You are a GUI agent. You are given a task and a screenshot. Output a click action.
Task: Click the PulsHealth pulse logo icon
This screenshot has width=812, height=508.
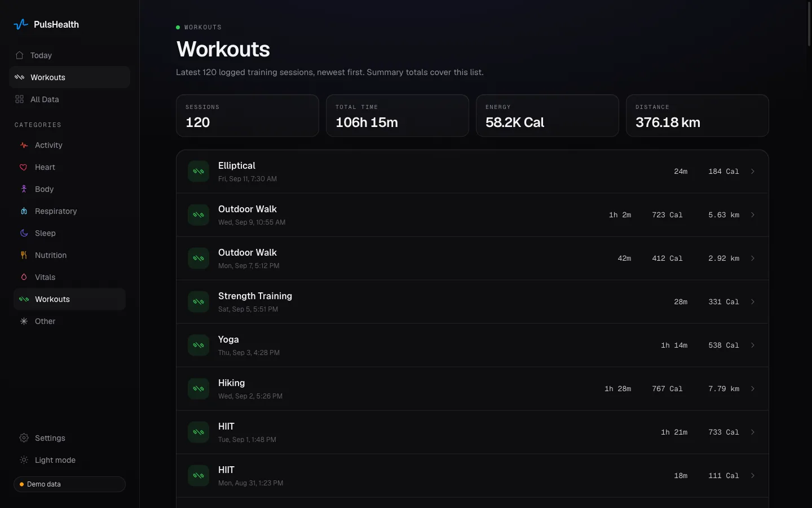click(21, 24)
